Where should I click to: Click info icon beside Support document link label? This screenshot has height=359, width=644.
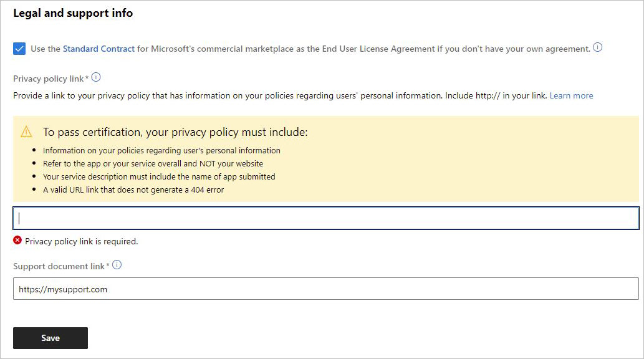point(117,265)
